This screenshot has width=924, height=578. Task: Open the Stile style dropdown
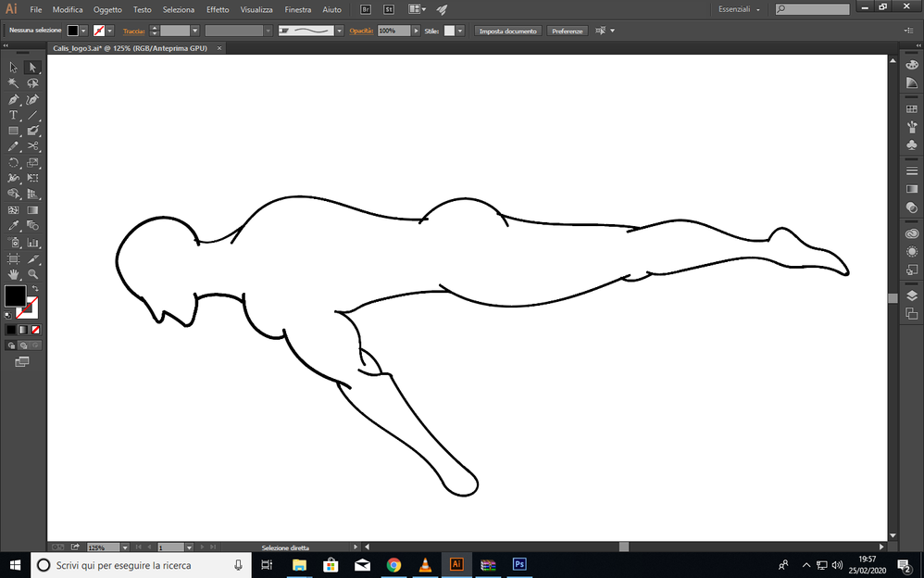[460, 31]
